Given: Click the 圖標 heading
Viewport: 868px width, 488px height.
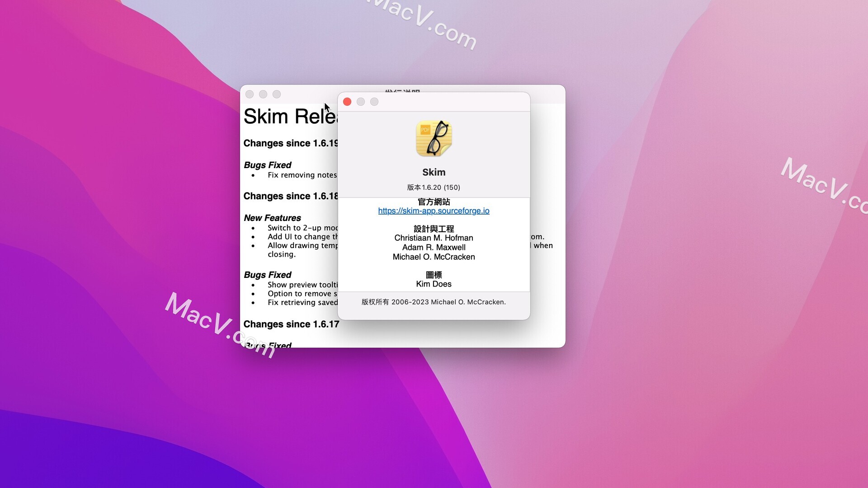Looking at the screenshot, I should tap(434, 275).
